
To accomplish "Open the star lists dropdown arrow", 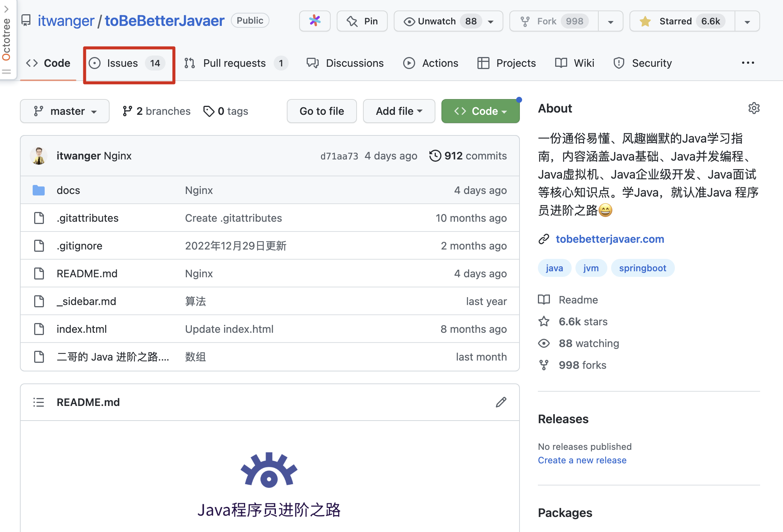I will 747,21.
